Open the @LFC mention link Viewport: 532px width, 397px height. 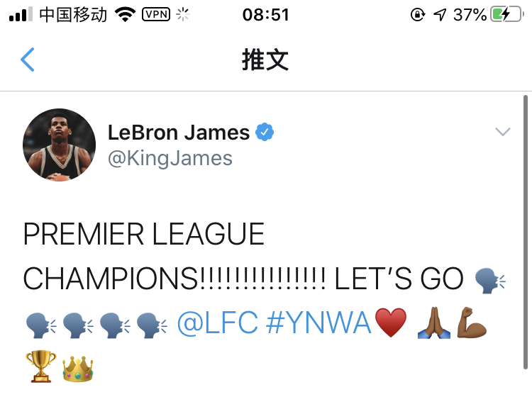coord(218,323)
